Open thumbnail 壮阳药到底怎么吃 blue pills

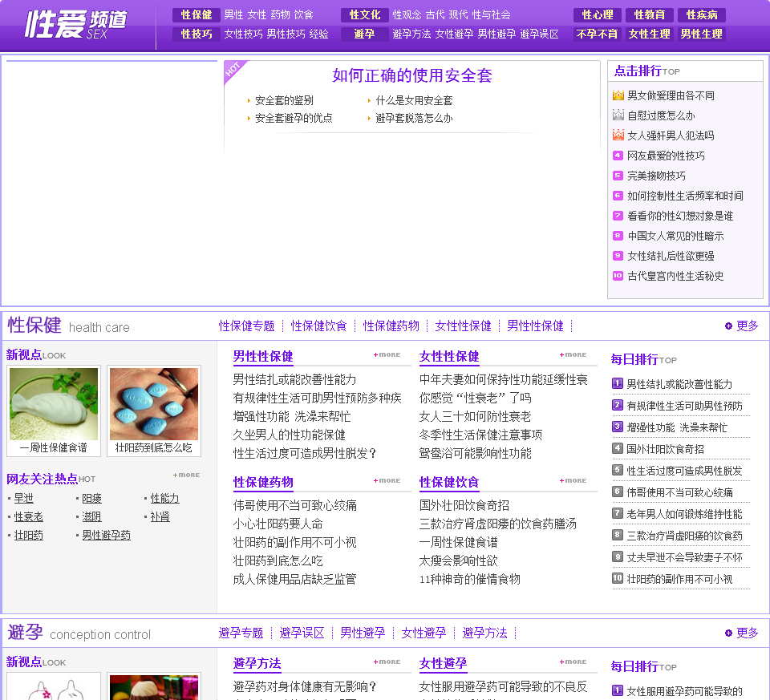click(x=154, y=404)
